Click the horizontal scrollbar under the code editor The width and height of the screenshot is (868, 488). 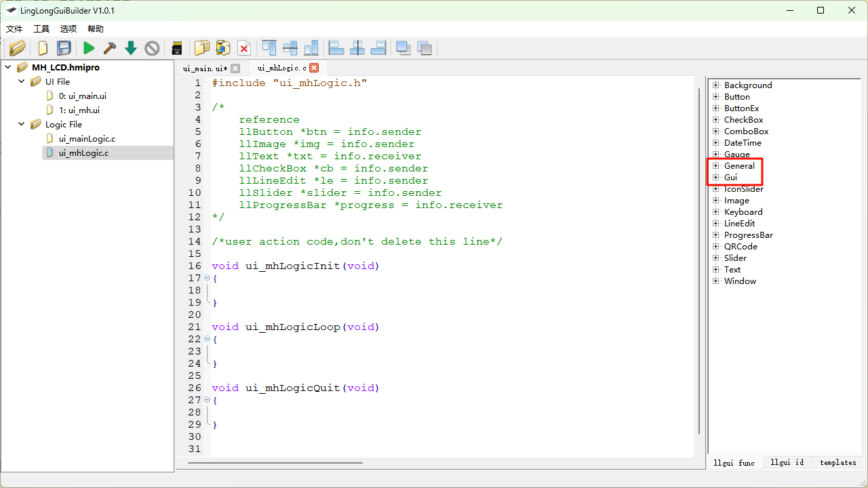click(x=275, y=463)
